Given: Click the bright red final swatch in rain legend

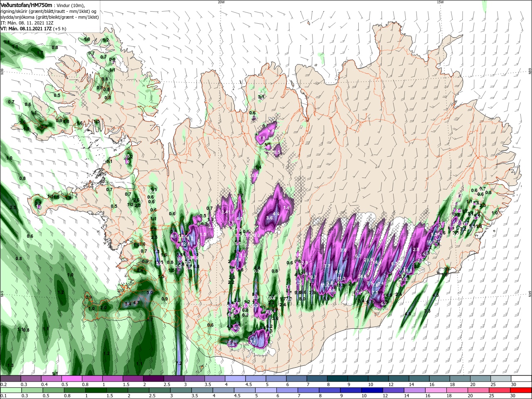Looking at the screenshot, I should click(x=522, y=391).
